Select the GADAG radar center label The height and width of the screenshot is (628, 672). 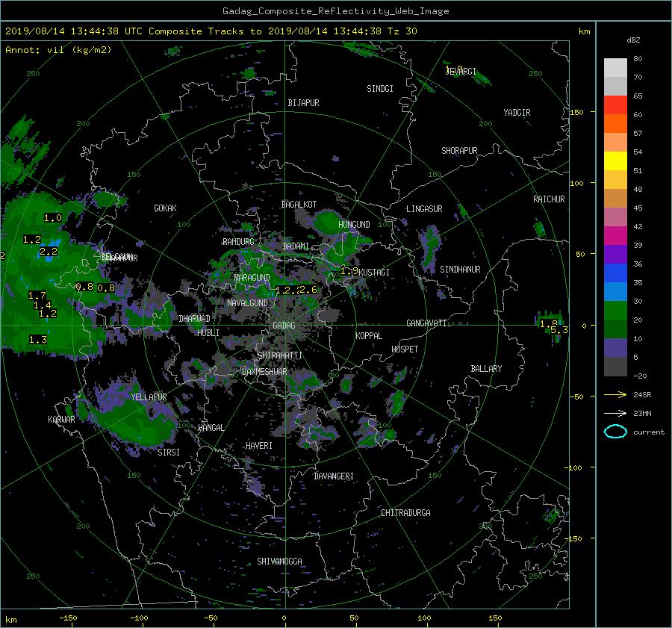coord(284,326)
